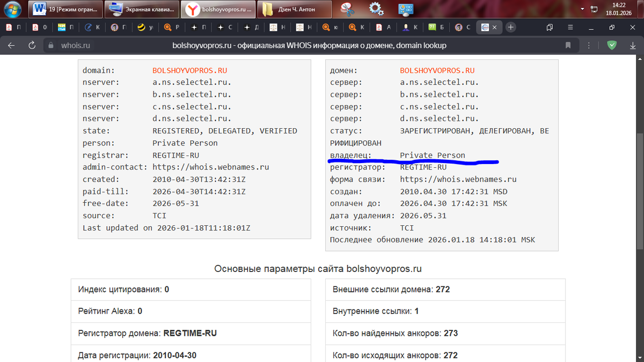Show hidden system tray icons
Viewport: 644px width, 362px height.
pyautogui.click(x=583, y=9)
